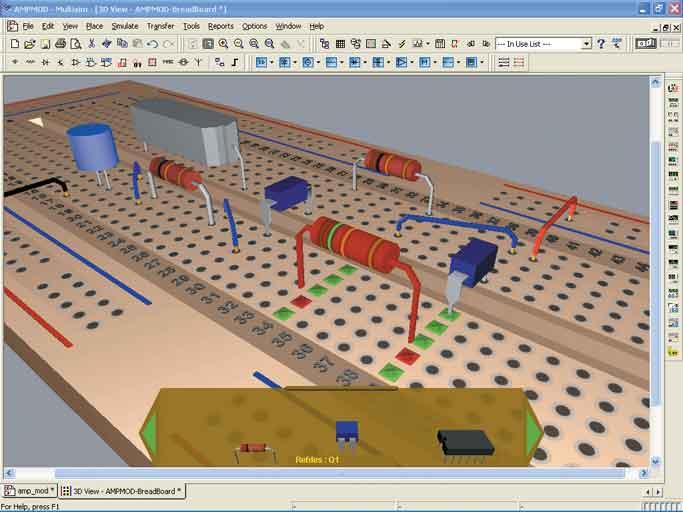This screenshot has width=683, height=512.
Task: Select the 3D View AMPMOD-BreadBoard tab
Action: click(121, 491)
